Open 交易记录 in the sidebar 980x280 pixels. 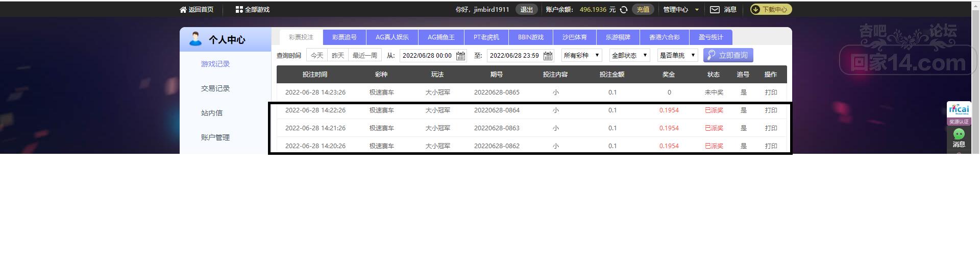pyautogui.click(x=215, y=88)
